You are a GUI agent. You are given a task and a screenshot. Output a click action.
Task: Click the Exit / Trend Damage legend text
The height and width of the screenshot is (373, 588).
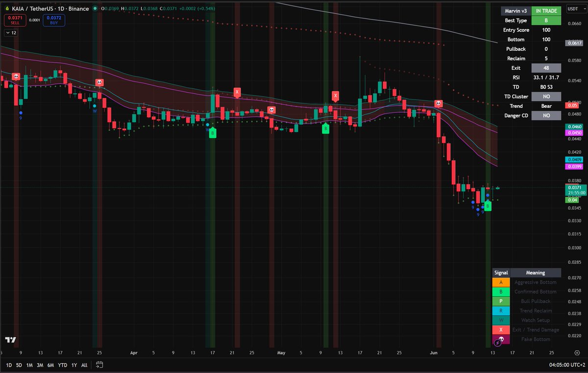point(536,330)
